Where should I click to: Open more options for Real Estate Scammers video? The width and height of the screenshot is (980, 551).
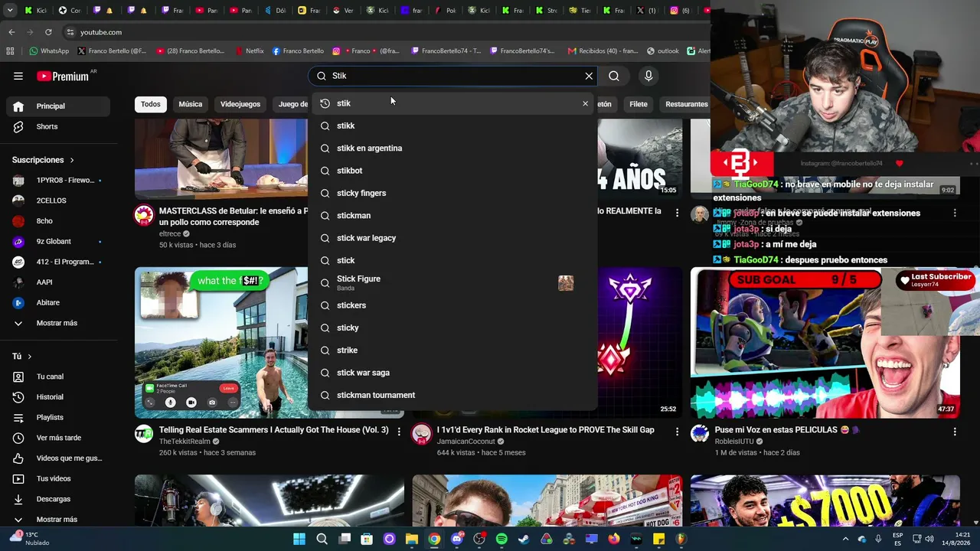[x=399, y=432]
